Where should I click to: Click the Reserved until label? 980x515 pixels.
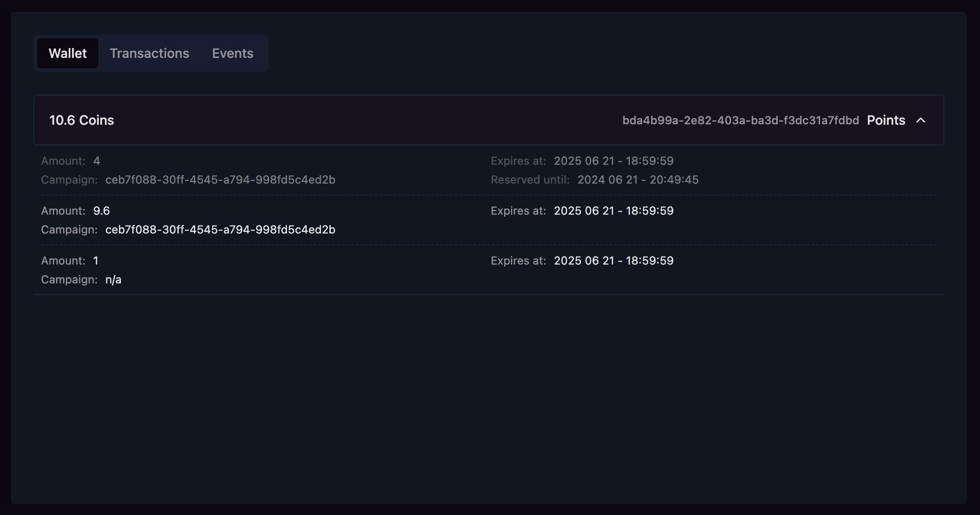(x=530, y=180)
